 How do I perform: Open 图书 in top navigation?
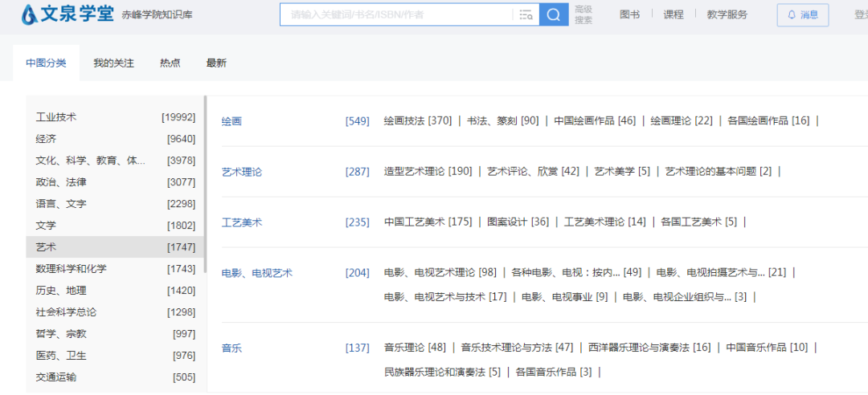[x=630, y=14]
